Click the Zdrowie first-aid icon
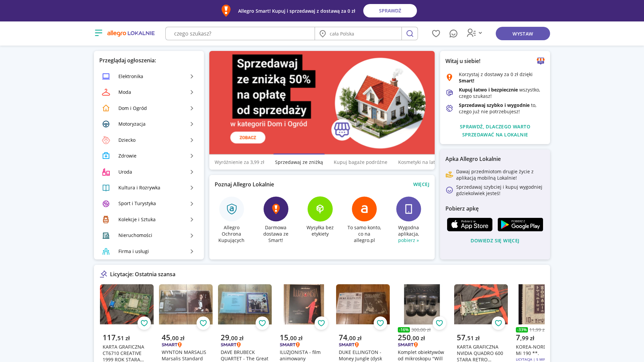The width and height of the screenshot is (644, 362). pos(106,156)
